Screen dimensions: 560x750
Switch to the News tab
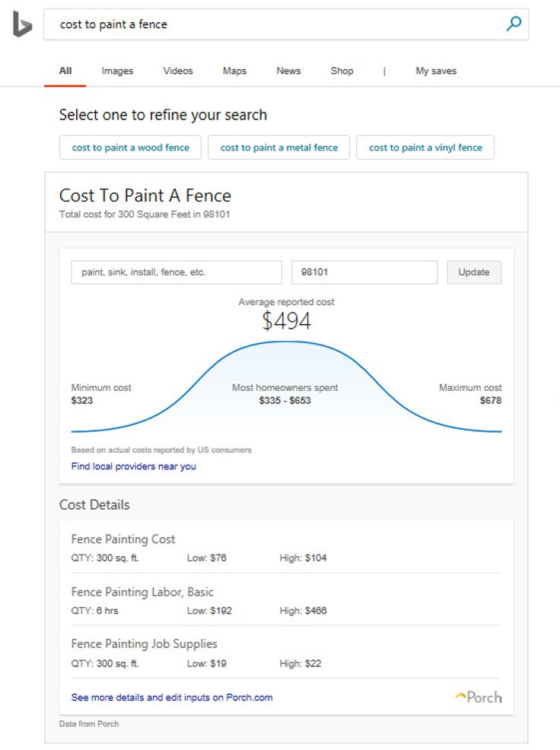[288, 70]
